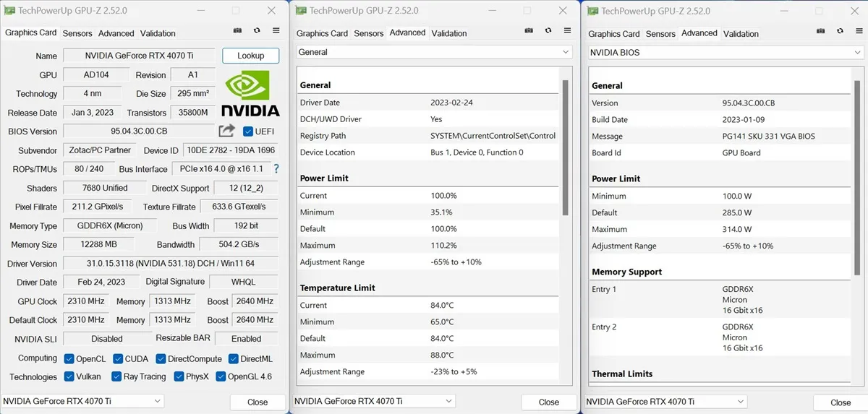Image resolution: width=868 pixels, height=414 pixels.
Task: Click Bandwidth 504.2 GB/s field
Action: coord(238,245)
